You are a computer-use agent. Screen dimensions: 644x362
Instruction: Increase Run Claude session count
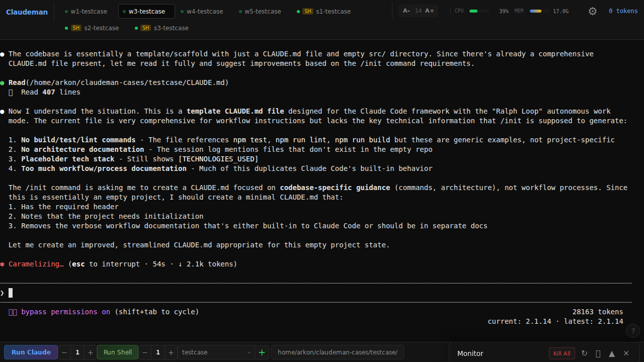tap(91, 352)
